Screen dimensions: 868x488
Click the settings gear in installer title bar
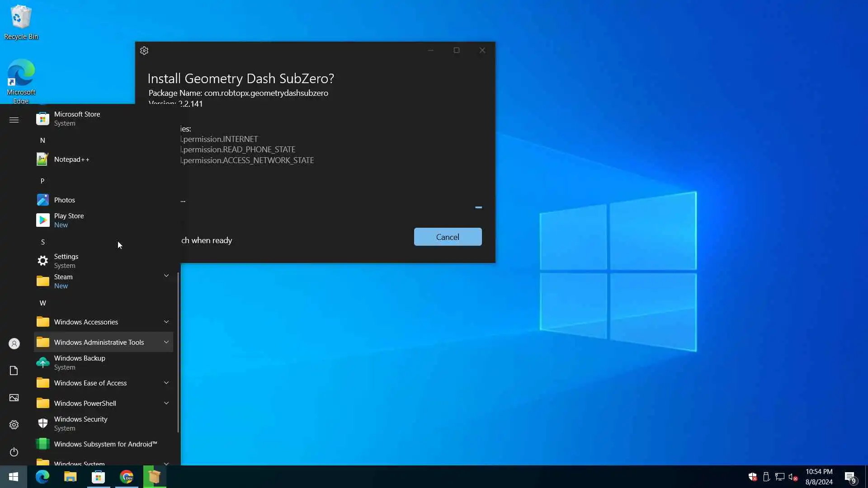[144, 51]
